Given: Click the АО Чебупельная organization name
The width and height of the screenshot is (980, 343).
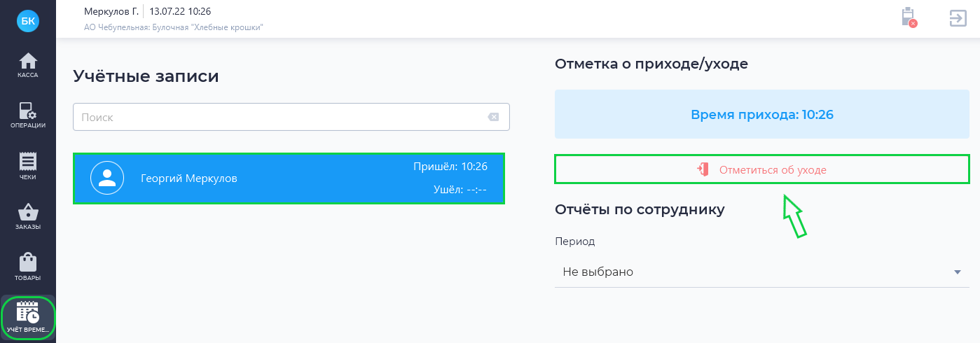Looking at the screenshot, I should coord(173,27).
